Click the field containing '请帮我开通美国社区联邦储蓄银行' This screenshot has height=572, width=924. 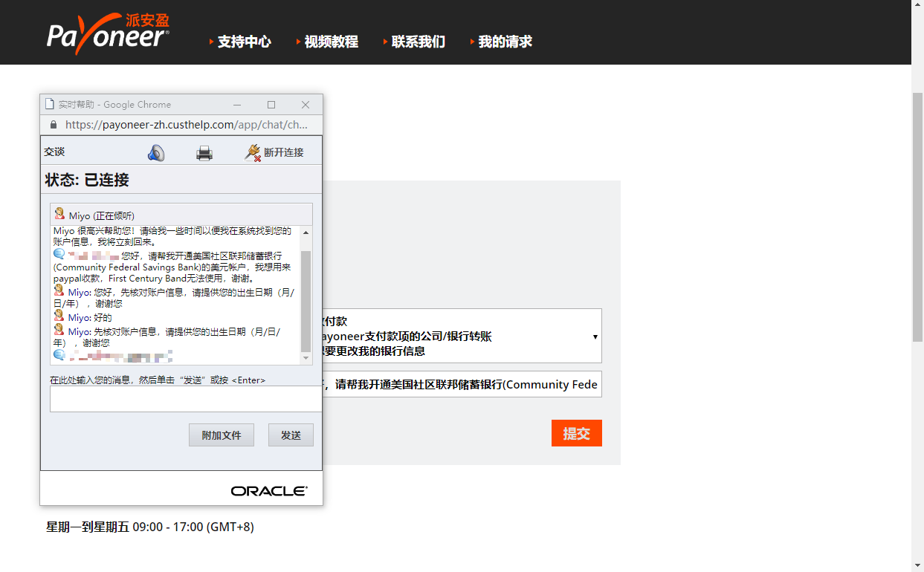[462, 384]
